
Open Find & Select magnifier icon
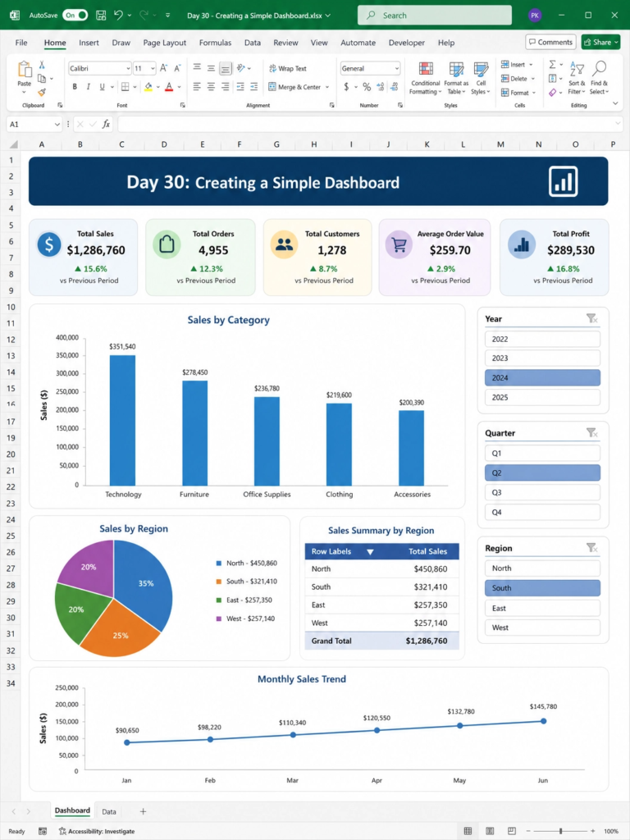tap(600, 69)
